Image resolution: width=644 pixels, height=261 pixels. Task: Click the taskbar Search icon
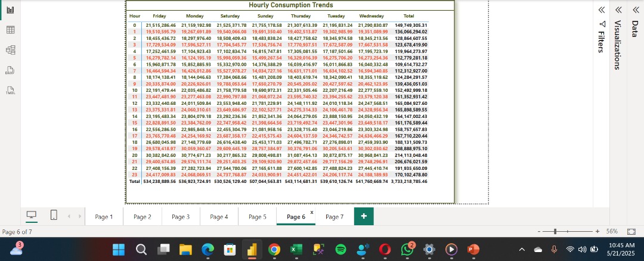[141, 249]
